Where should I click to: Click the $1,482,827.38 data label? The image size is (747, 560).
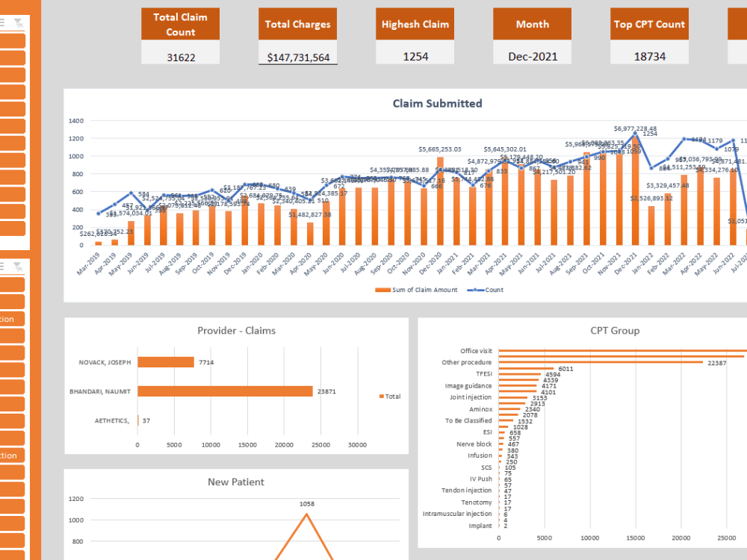310,215
